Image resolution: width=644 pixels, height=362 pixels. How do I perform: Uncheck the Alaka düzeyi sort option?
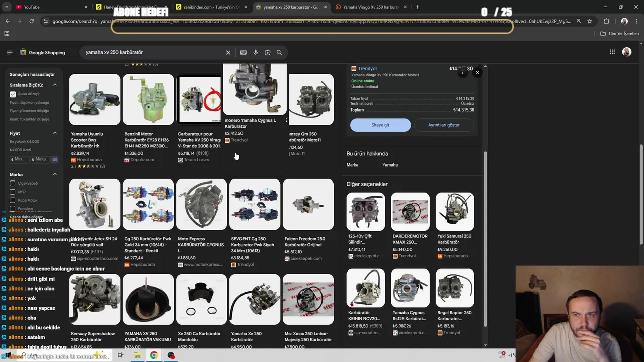[13, 94]
